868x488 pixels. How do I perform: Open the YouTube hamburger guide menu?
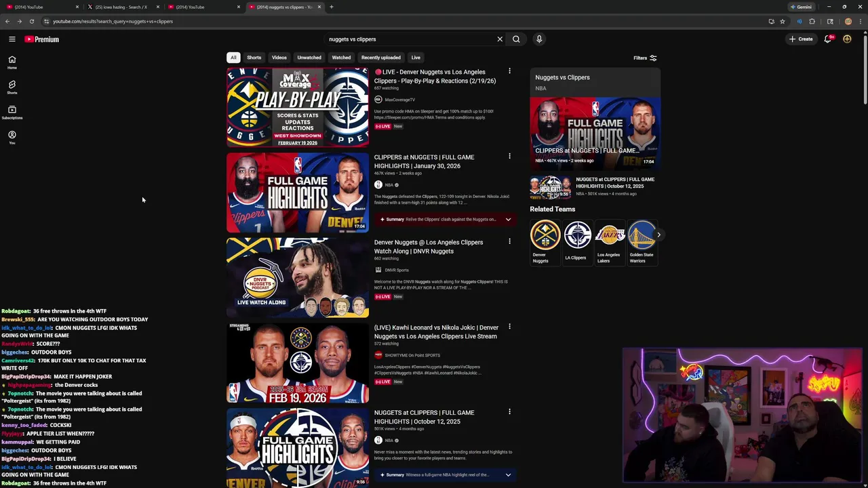[12, 39]
